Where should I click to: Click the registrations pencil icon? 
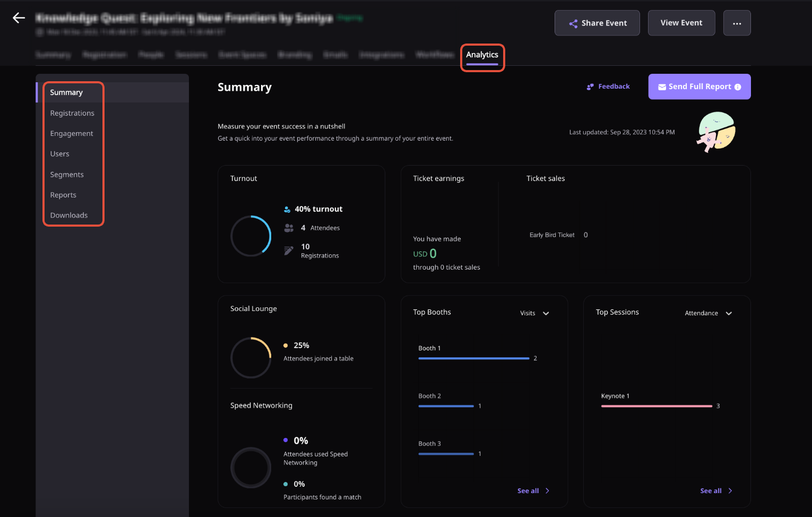pyautogui.click(x=289, y=251)
